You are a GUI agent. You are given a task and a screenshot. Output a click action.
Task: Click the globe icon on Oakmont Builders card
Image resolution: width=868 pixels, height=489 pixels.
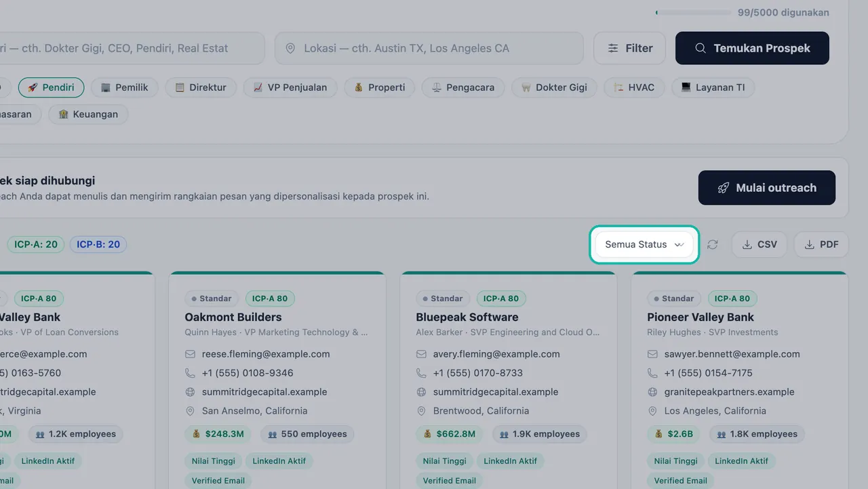point(190,392)
